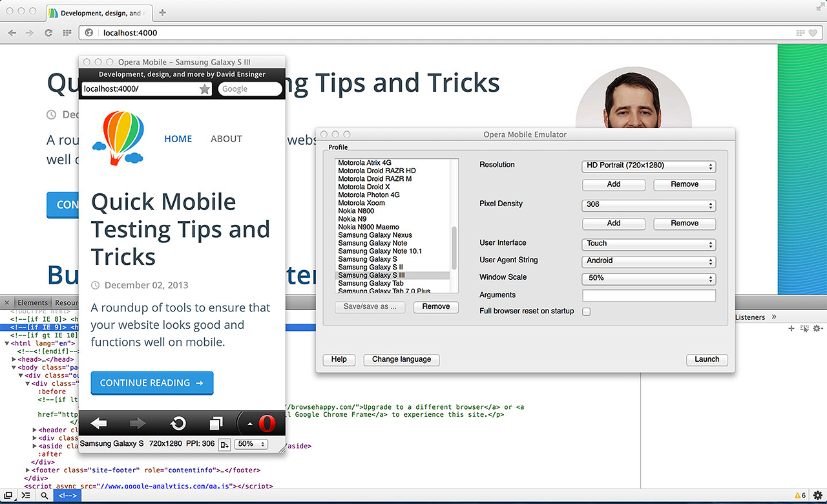Screen dimensions: 827x504
Task: Click the globe site icon in address bar
Action: [x=89, y=33]
